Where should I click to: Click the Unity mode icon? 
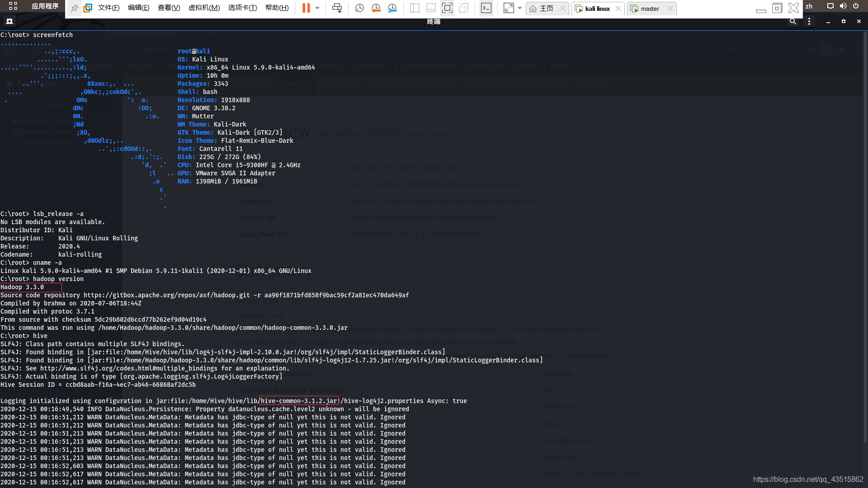[463, 8]
